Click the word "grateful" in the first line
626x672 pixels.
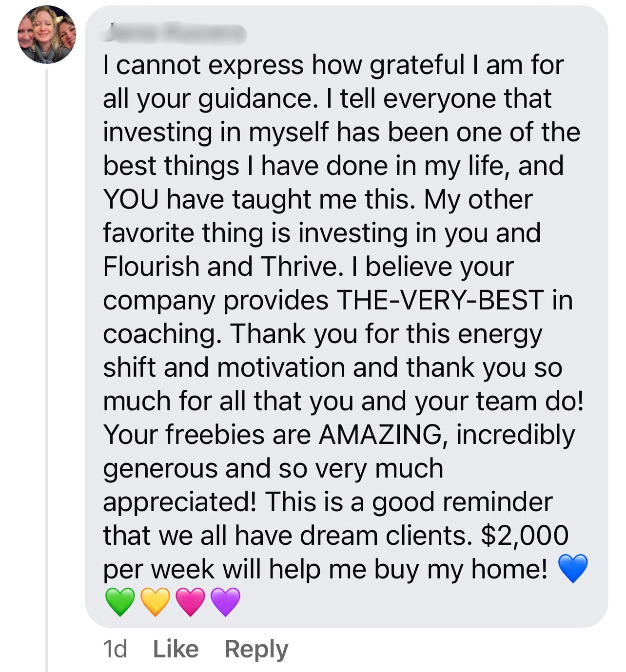[x=417, y=66]
